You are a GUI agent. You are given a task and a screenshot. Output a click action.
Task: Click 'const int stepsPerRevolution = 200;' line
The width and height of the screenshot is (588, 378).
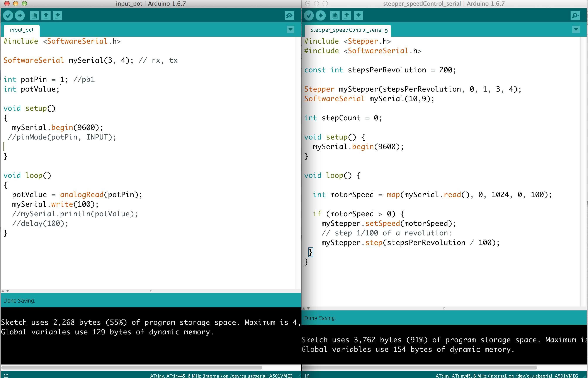point(380,70)
